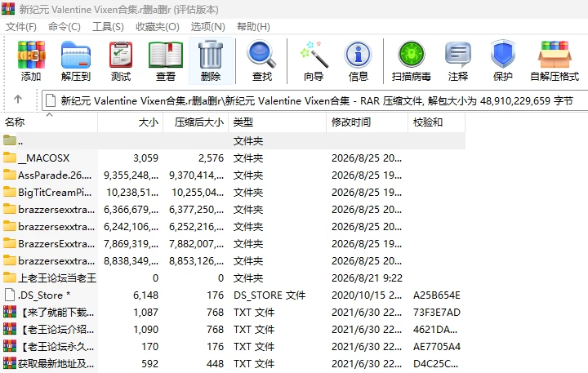Viewport: 588px width, 373px height.
Task: Click compressed size 10,255,04... cell
Action: [x=198, y=193]
